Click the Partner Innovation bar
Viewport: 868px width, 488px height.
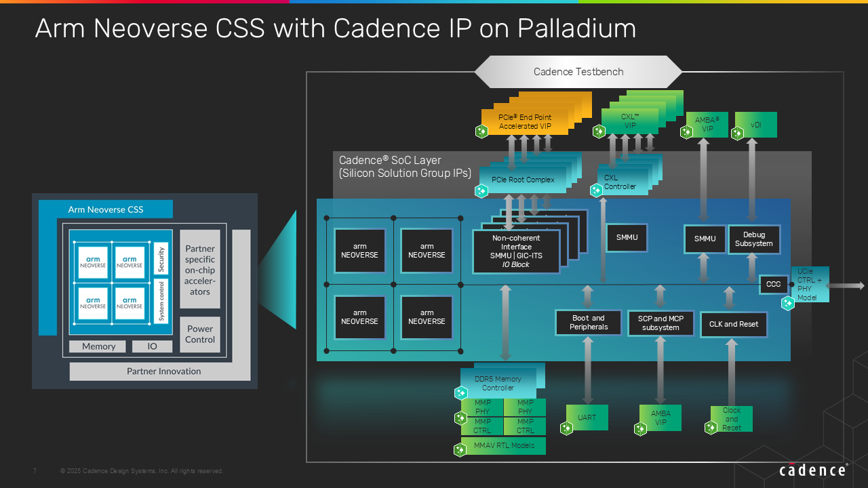[x=163, y=371]
